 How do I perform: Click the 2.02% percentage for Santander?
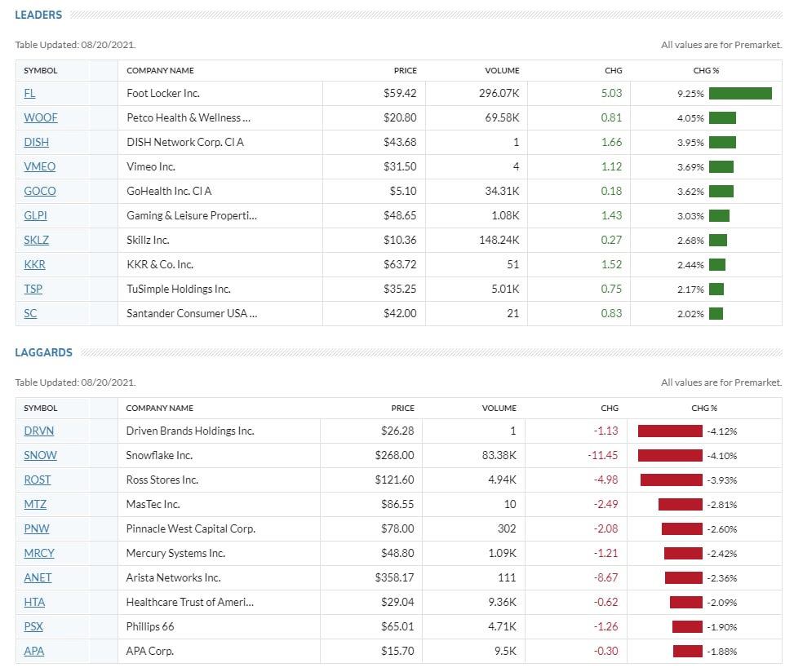(x=690, y=314)
